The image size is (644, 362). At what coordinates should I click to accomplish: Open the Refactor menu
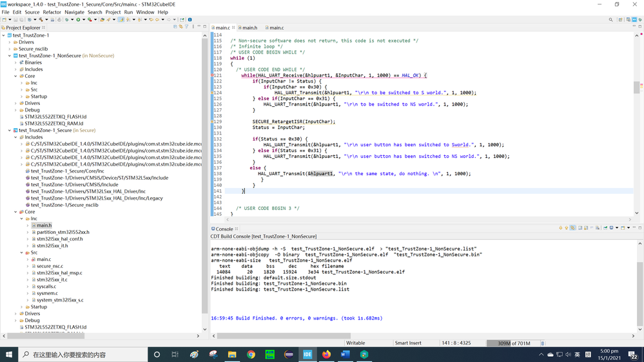click(x=52, y=12)
